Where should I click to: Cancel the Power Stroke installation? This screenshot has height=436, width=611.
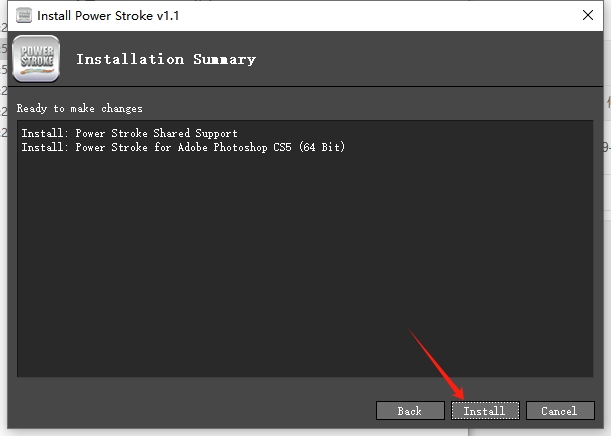point(560,411)
